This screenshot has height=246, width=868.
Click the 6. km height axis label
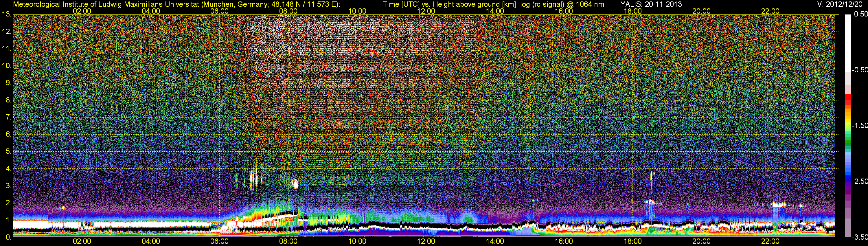(x=8, y=134)
